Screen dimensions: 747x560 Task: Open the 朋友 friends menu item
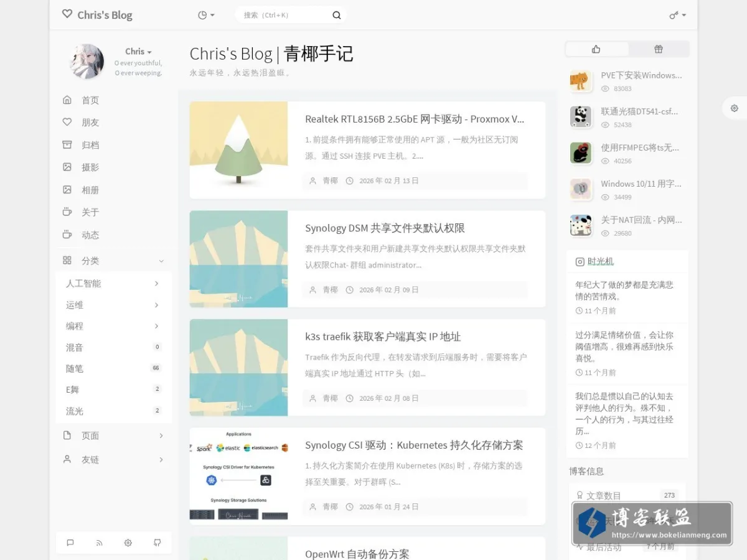point(113,123)
